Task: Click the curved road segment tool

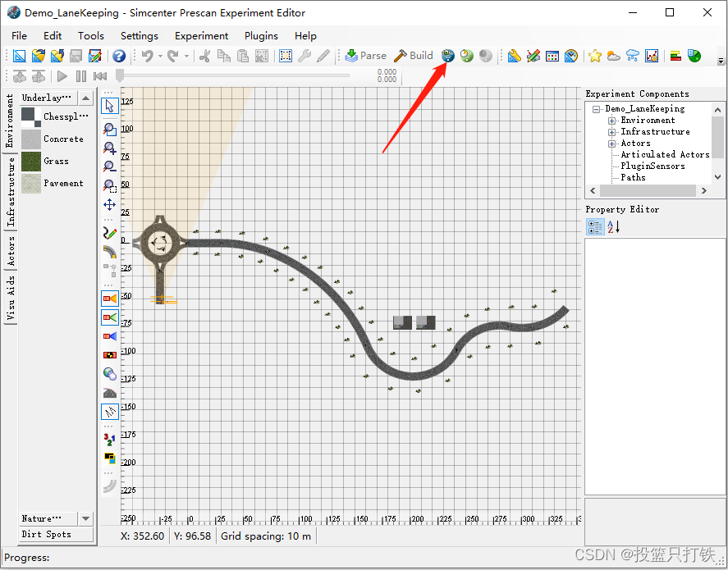Action: 110,252
